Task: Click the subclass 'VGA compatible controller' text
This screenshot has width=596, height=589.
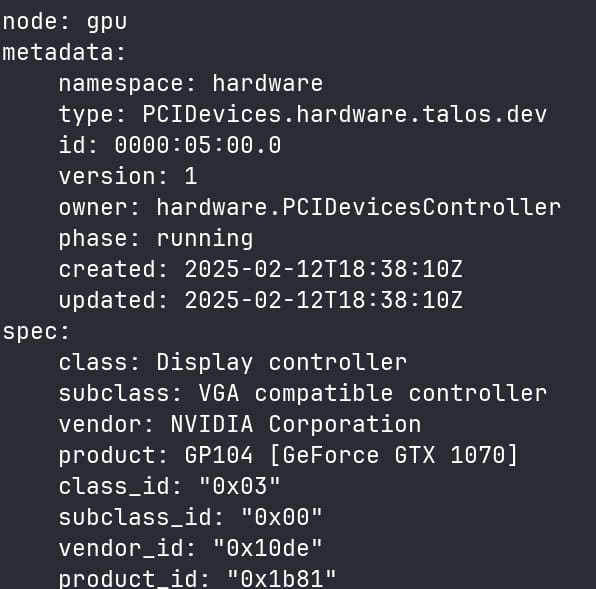Action: coord(372,393)
